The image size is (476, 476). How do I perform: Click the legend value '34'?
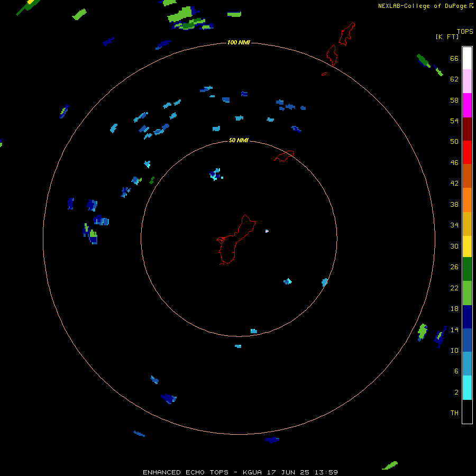click(x=454, y=225)
